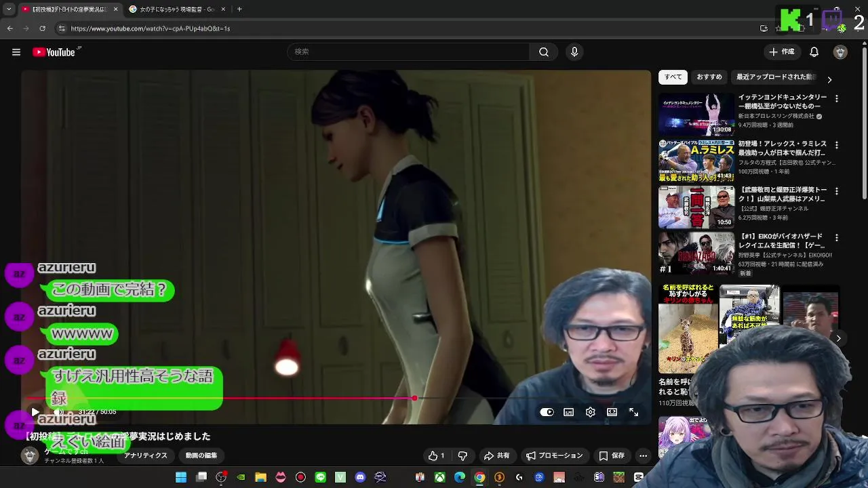Open the アレックス・ラミレス video thumbnail
This screenshot has width=868, height=488.
696,161
